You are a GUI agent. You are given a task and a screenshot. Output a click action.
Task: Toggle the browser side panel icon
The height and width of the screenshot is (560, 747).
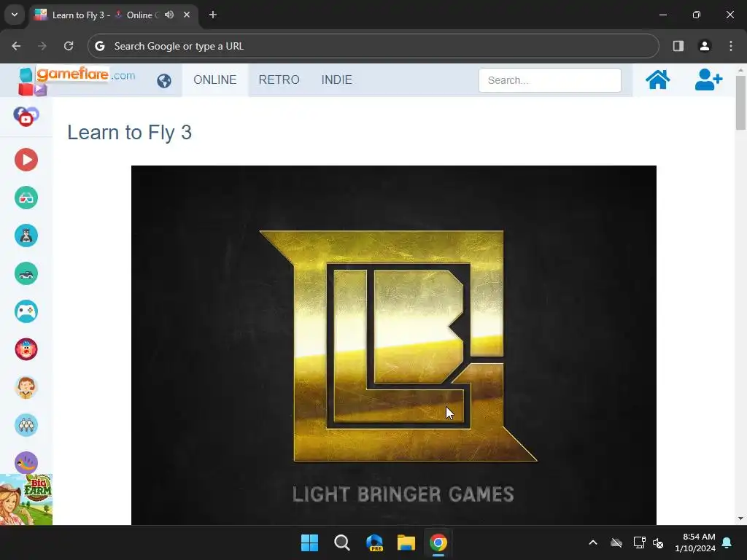coord(678,46)
